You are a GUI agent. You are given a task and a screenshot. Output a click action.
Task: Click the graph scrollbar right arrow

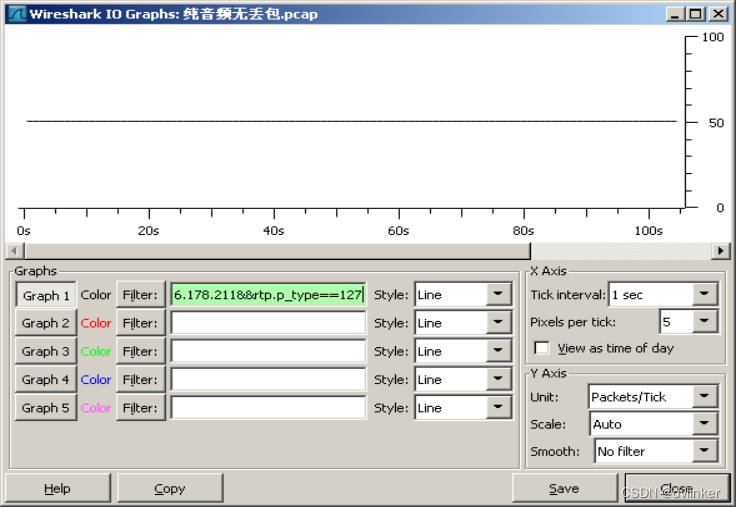pyautogui.click(x=721, y=251)
